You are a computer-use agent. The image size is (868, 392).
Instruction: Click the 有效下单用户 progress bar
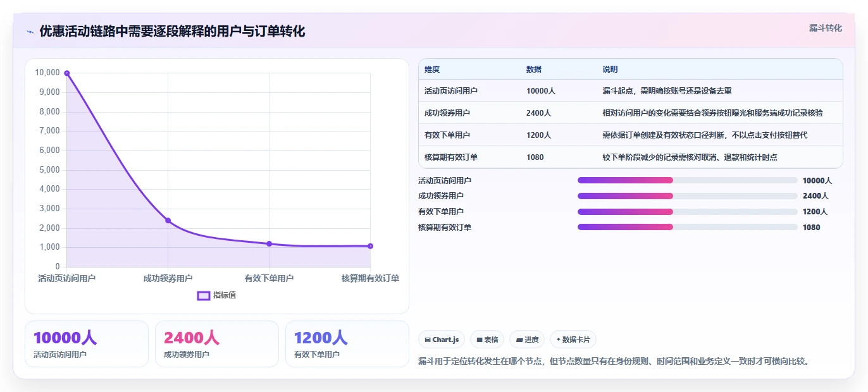click(x=687, y=212)
